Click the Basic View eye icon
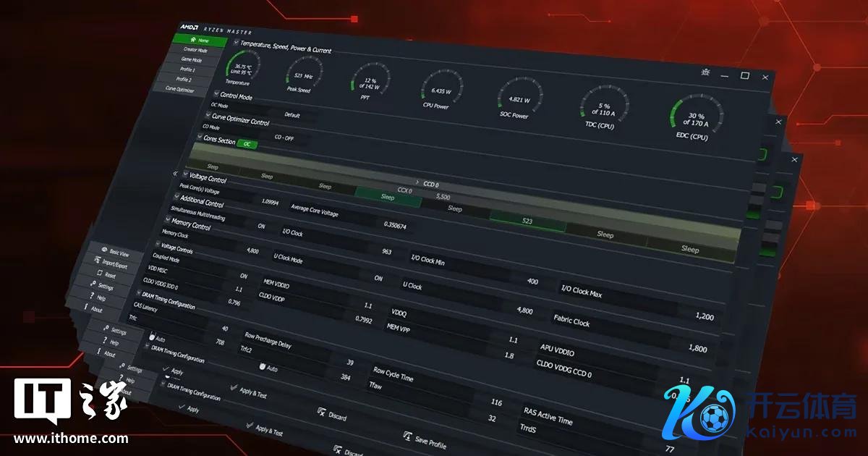This screenshot has width=868, height=456. click(x=104, y=250)
